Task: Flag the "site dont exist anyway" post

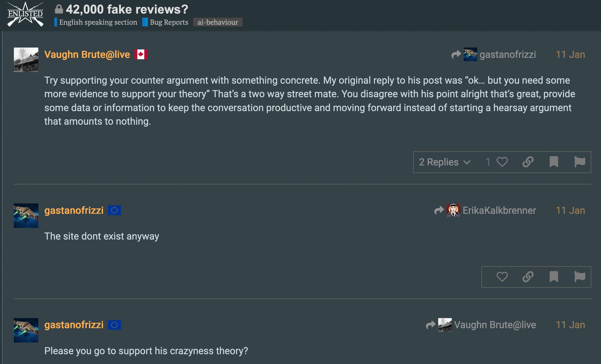Action: [579, 277]
